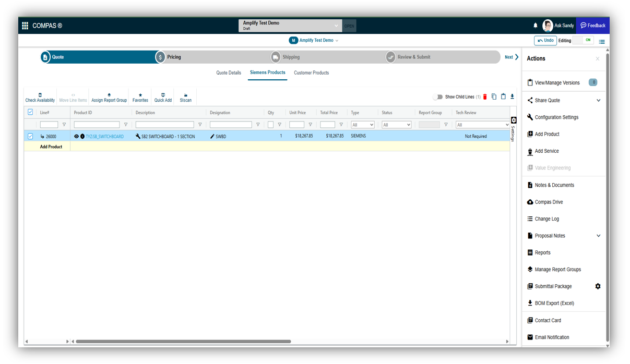Screen dimensions: 630x364
Task: Uncheck the line 26000 row checkbox
Action: pos(30,136)
